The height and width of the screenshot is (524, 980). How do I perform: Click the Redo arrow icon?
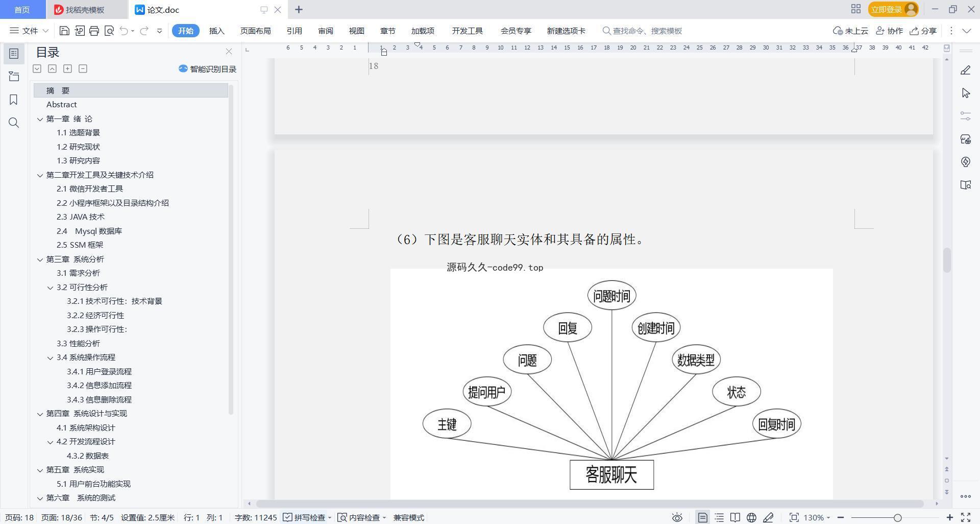tap(144, 31)
